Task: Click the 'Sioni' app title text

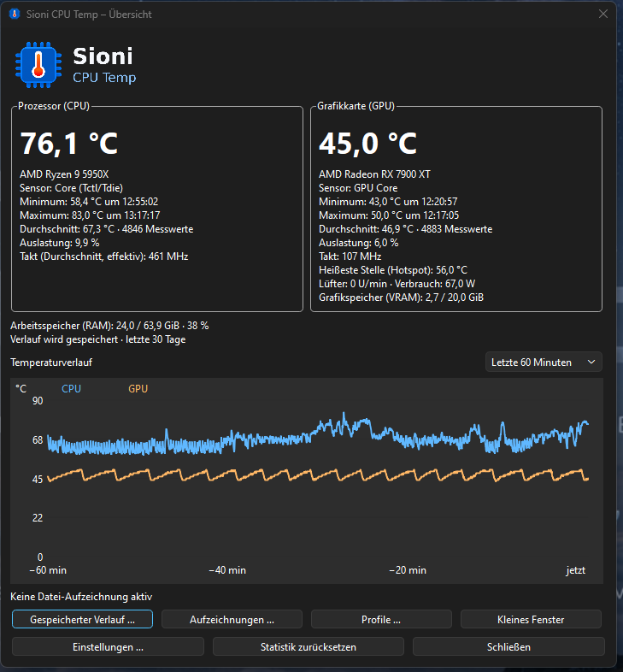Action: 103,56
